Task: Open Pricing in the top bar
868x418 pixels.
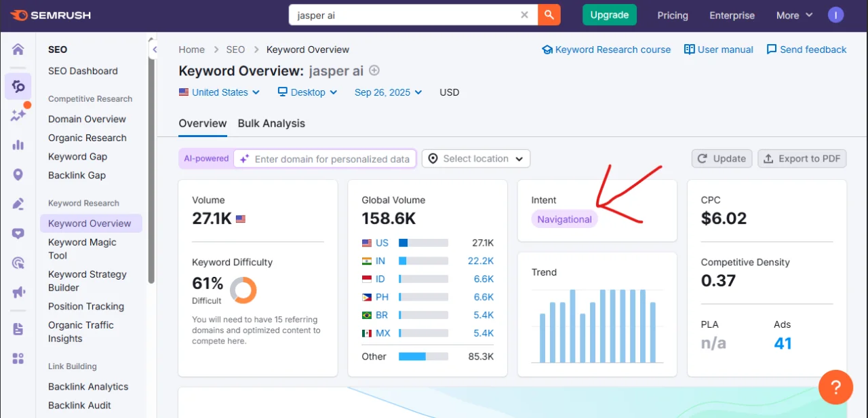Action: (x=673, y=15)
